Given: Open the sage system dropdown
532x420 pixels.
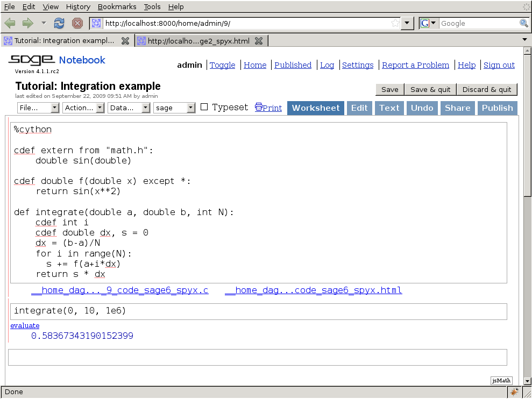Looking at the screenshot, I should click(174, 108).
